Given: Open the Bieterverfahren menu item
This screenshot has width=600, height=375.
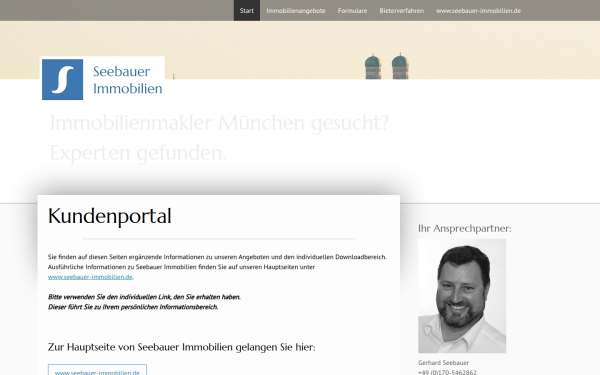Looking at the screenshot, I should coord(402,11).
